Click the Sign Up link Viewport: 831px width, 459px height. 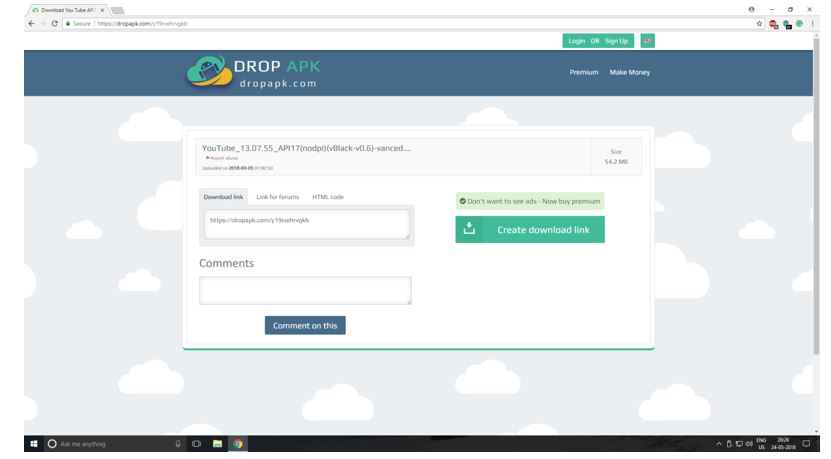(x=616, y=41)
